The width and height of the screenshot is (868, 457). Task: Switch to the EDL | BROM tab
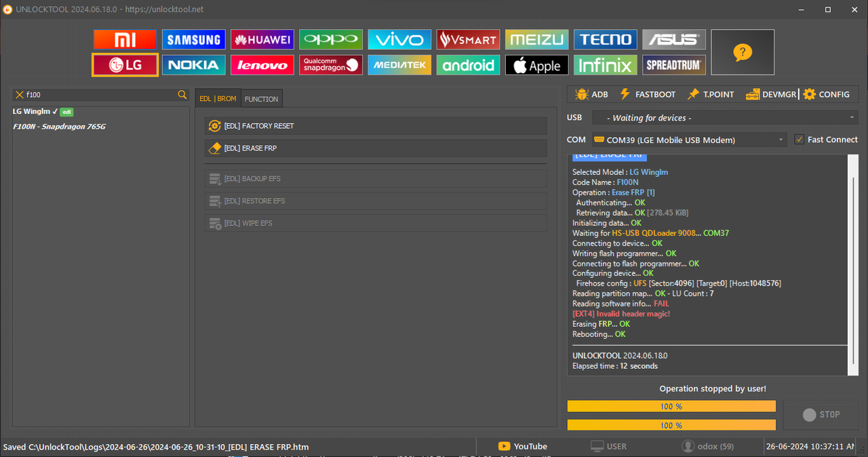tap(218, 98)
